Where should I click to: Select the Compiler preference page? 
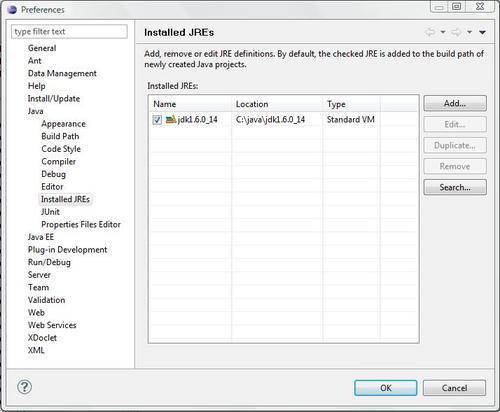coord(58,162)
